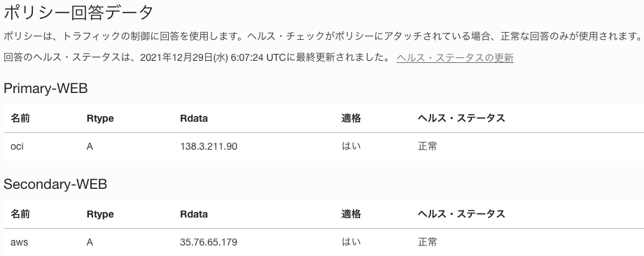Click the ヘルス・ステータスの更新 link
Image resolution: width=644 pixels, height=256 pixels.
(x=455, y=58)
